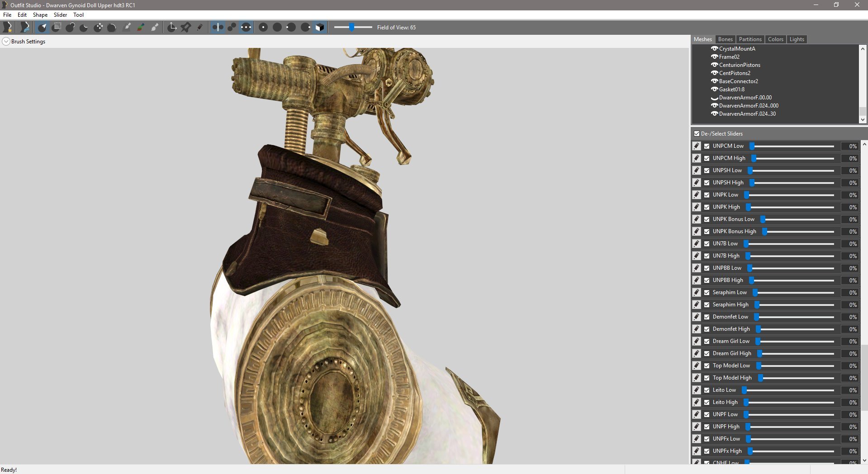
Task: Open the Colors tab
Action: coord(775,39)
